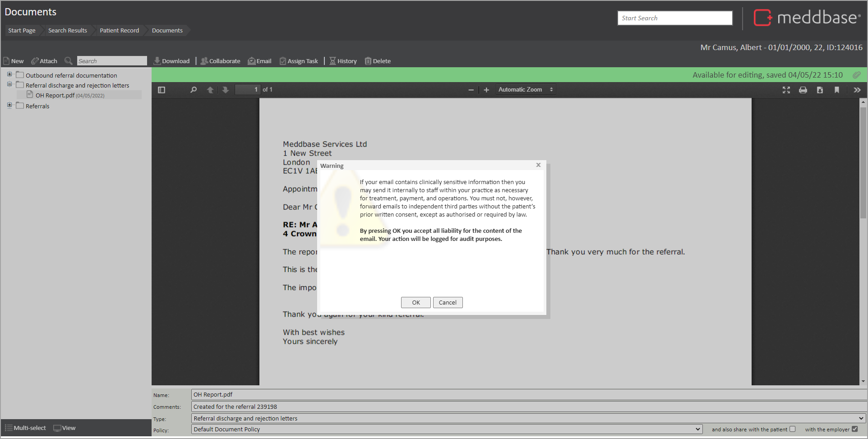Expand the Outbound referral documentation folder
Image resolution: width=868 pixels, height=439 pixels.
coord(9,74)
